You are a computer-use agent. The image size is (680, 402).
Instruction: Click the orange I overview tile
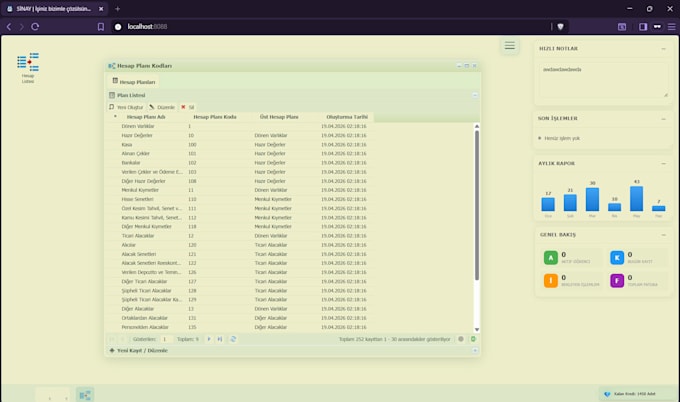(551, 281)
